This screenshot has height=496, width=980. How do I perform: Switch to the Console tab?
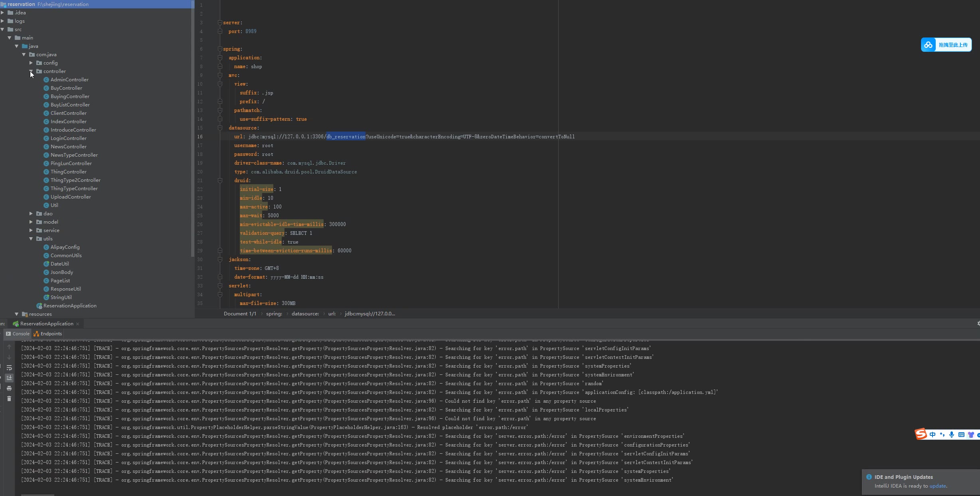(x=18, y=334)
